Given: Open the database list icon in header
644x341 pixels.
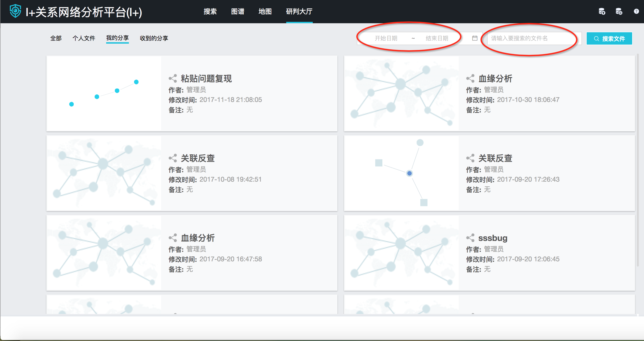Looking at the screenshot, I should point(619,12).
